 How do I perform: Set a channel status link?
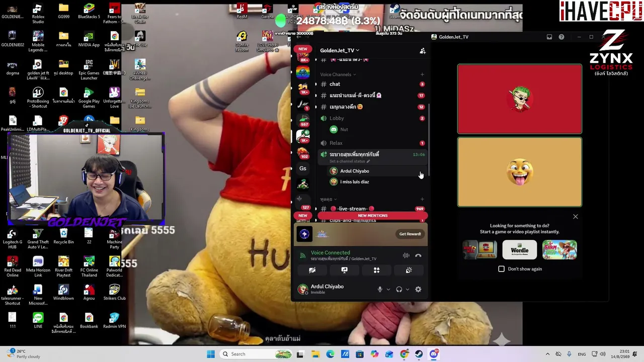click(x=350, y=161)
